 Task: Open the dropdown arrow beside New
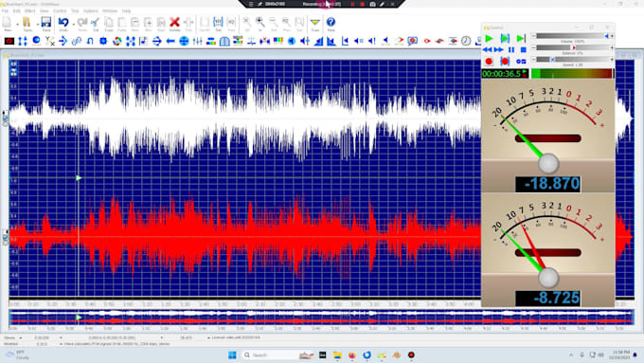click(x=17, y=24)
